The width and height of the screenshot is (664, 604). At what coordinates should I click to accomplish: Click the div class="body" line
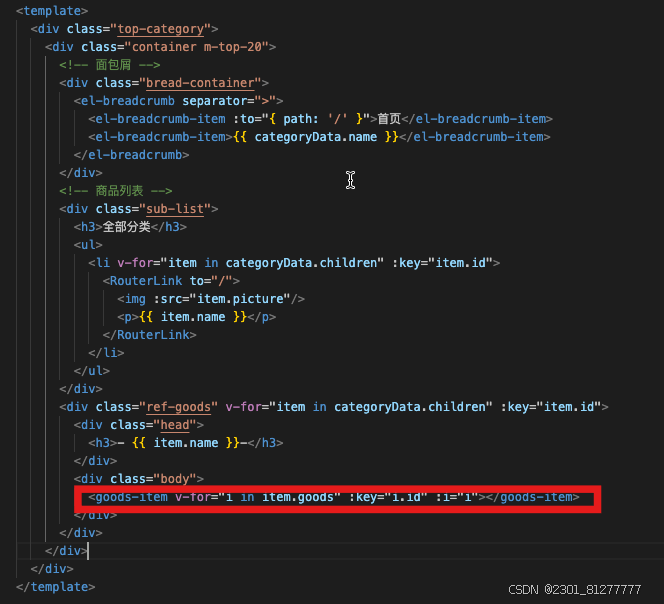[139, 479]
